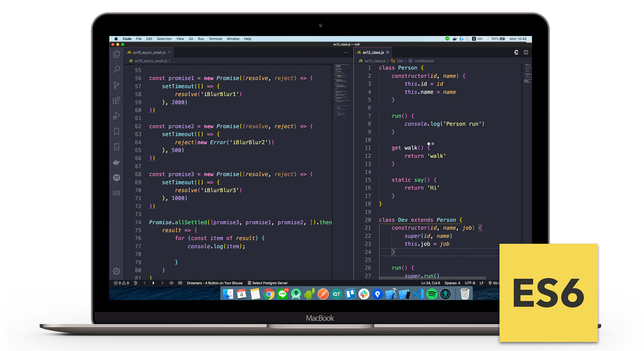Image resolution: width=644 pixels, height=351 pixels.
Task: Open the Source Control view
Action: pos(116,85)
